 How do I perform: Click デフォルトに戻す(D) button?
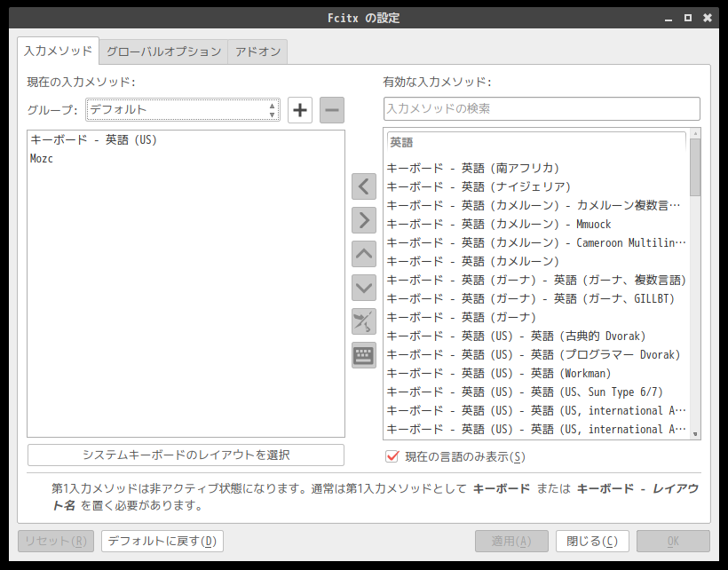point(162,542)
